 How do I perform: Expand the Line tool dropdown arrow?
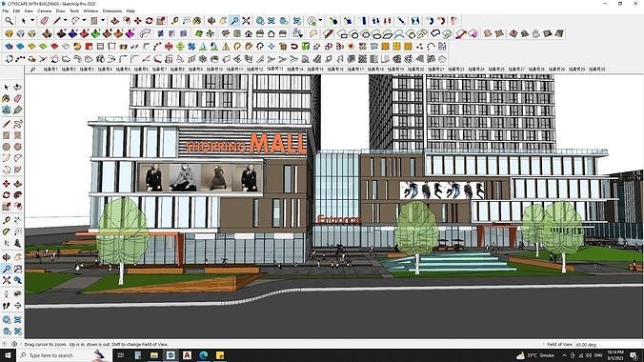[65, 21]
